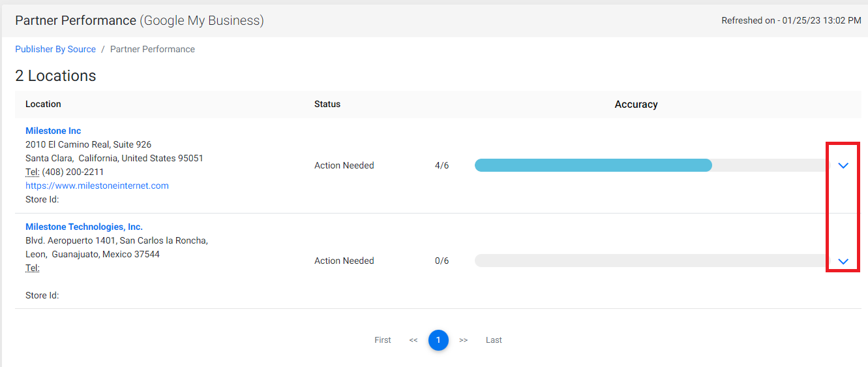Screen dimensions: 868x367
Task: Go to the First page
Action: click(383, 340)
